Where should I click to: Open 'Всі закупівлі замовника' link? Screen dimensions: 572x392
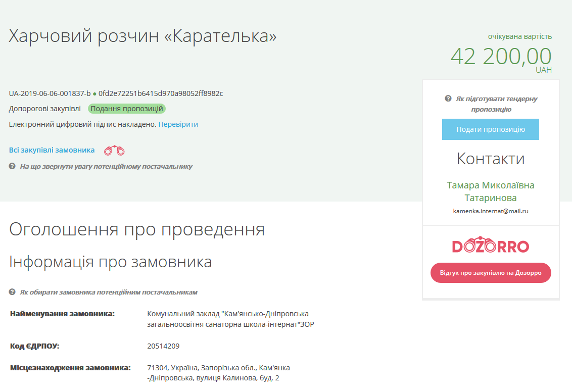[52, 150]
